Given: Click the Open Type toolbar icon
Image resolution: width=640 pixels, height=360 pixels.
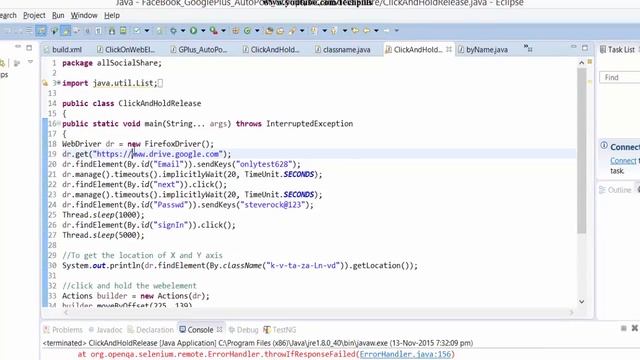Looking at the screenshot, I should point(269,30).
